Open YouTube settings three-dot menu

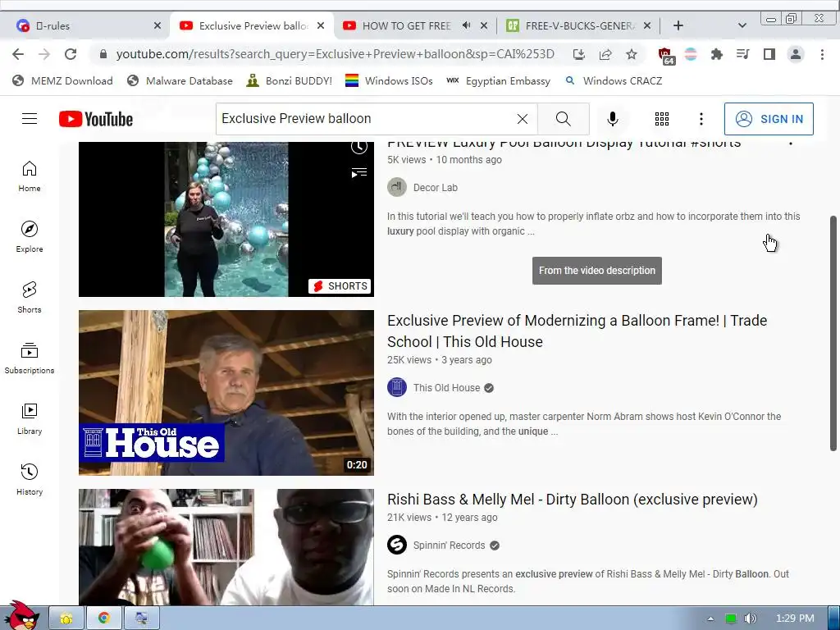coord(701,119)
